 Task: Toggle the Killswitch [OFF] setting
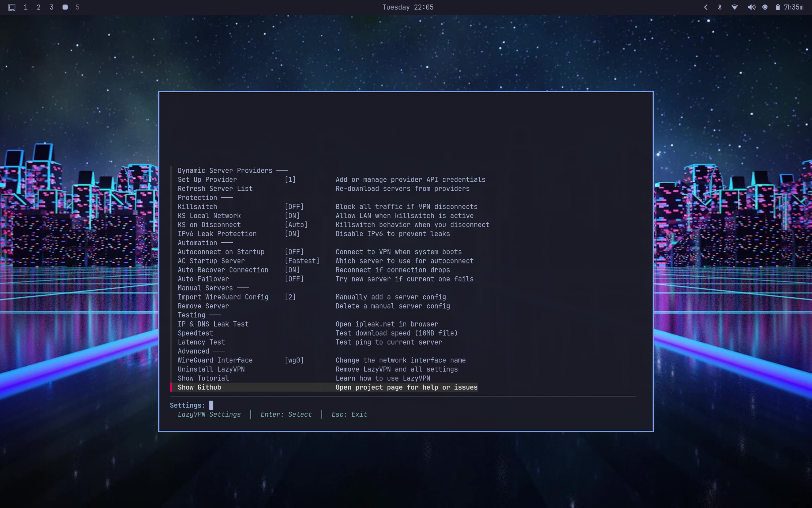[197, 207]
